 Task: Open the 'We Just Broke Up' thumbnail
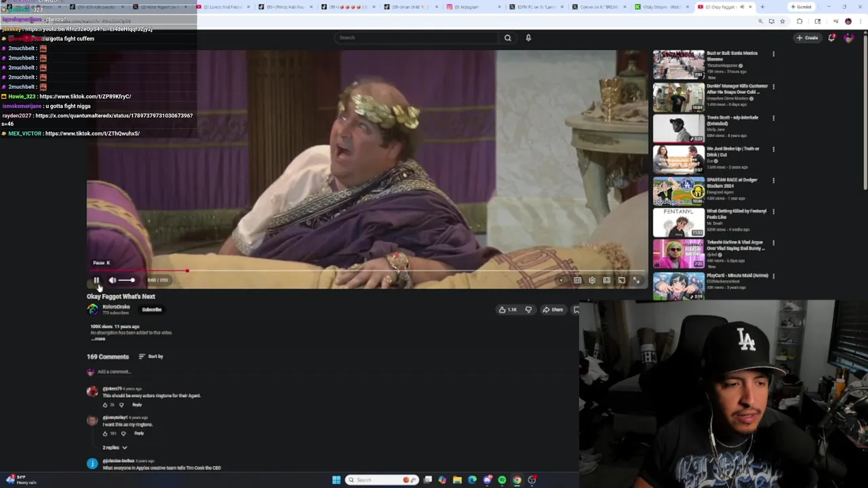[678, 159]
